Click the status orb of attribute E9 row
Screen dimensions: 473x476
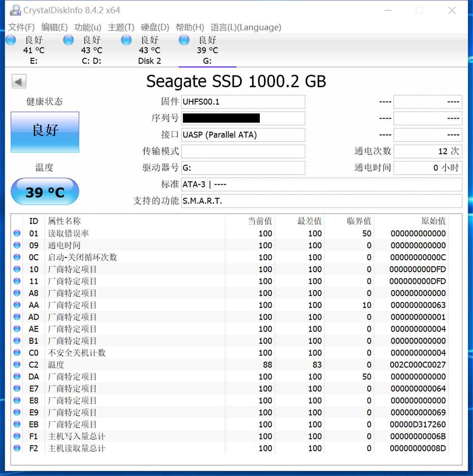coord(17,412)
